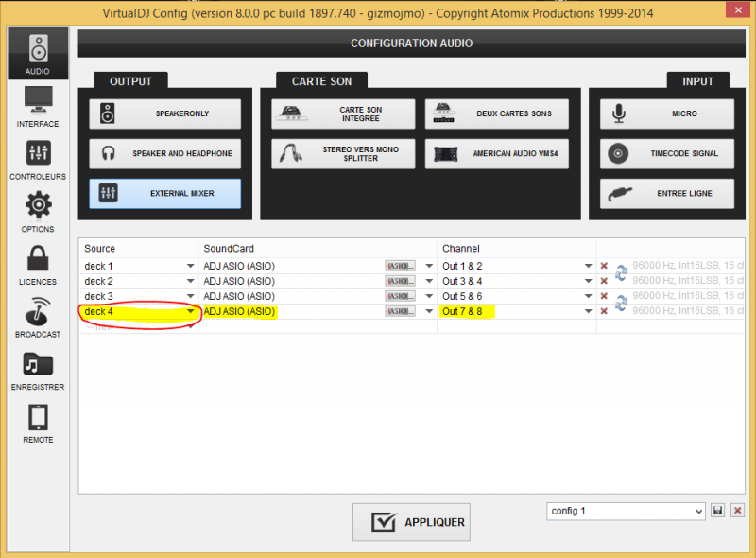Select the Entree Ligne input

[x=667, y=194]
